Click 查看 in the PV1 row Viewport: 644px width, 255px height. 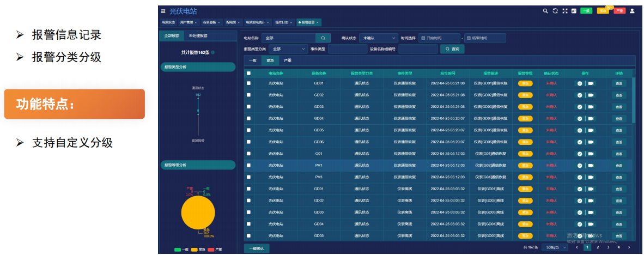pyautogui.click(x=619, y=166)
